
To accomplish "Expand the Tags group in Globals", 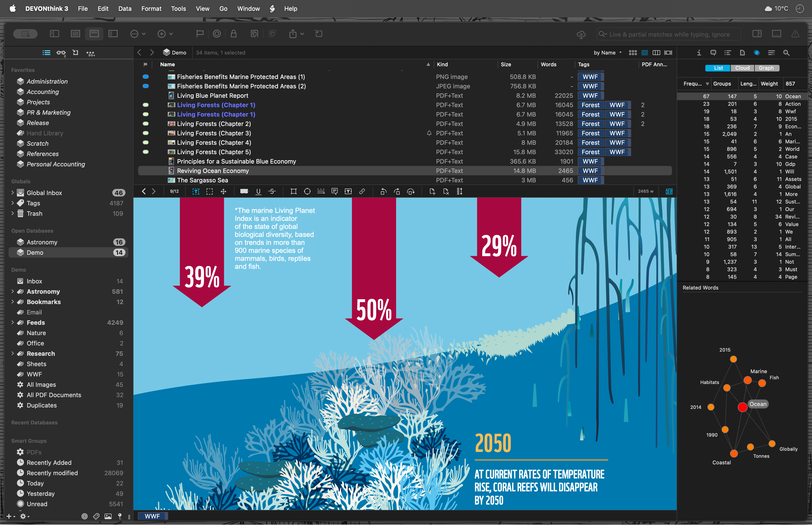I will click(x=13, y=203).
